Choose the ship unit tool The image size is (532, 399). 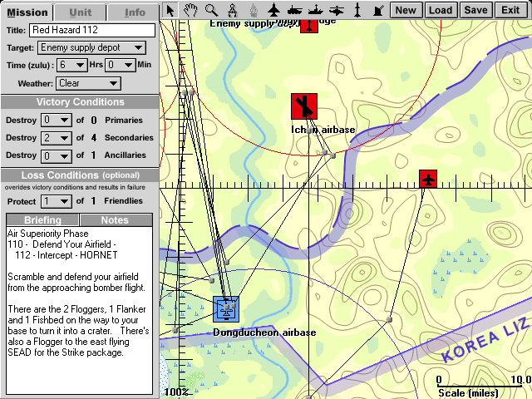point(315,10)
